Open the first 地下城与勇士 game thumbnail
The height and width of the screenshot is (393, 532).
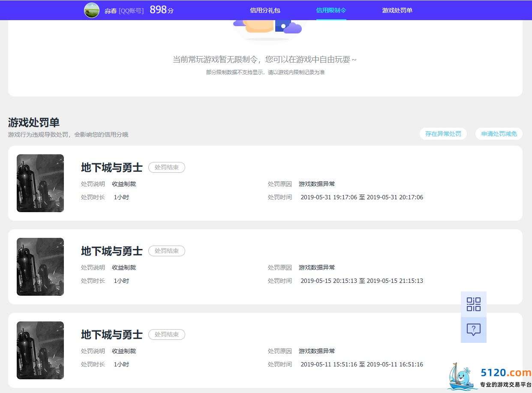click(x=40, y=183)
